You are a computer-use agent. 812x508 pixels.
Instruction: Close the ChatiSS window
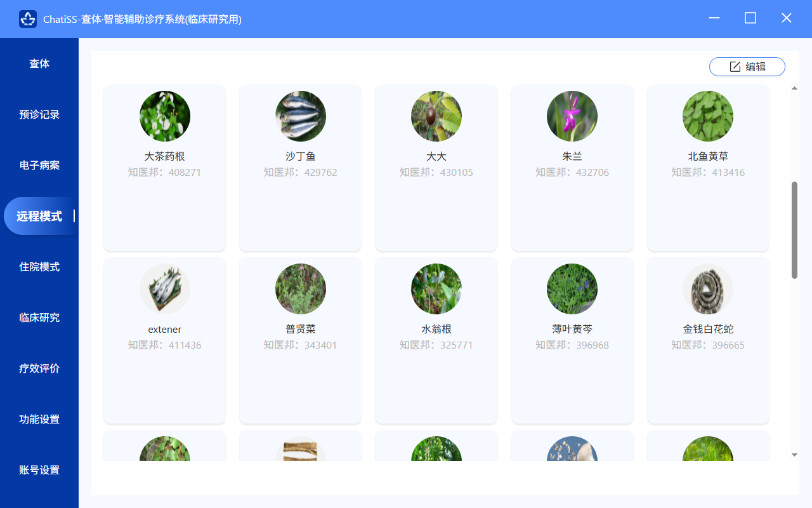click(787, 18)
